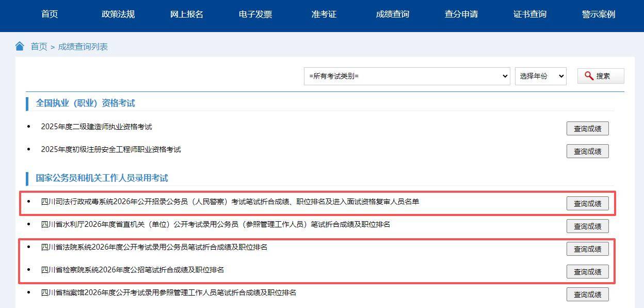
Task: Open the 电子发票 navigation item
Action: click(x=255, y=14)
